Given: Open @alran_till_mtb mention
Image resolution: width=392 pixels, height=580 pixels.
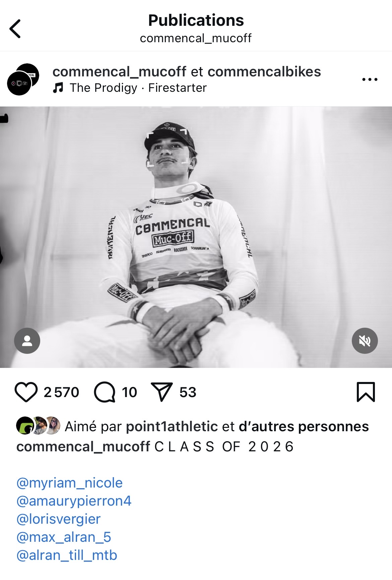Looking at the screenshot, I should 67,555.
